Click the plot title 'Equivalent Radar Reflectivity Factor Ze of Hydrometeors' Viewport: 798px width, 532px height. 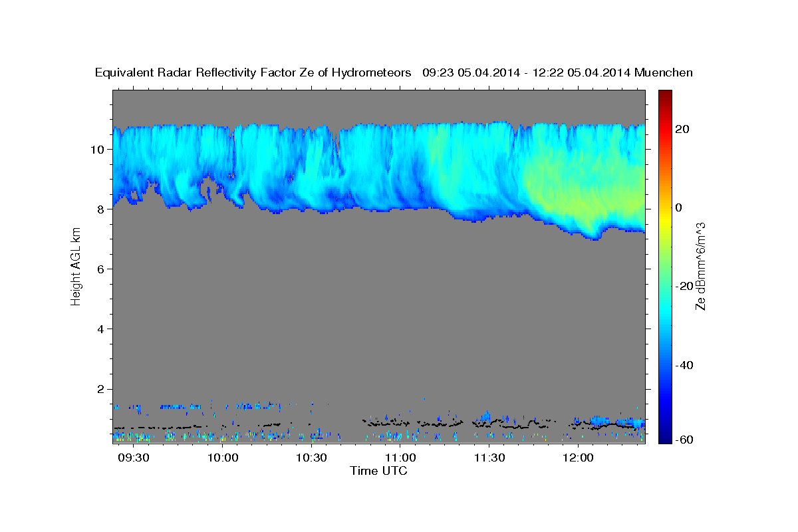click(253, 73)
